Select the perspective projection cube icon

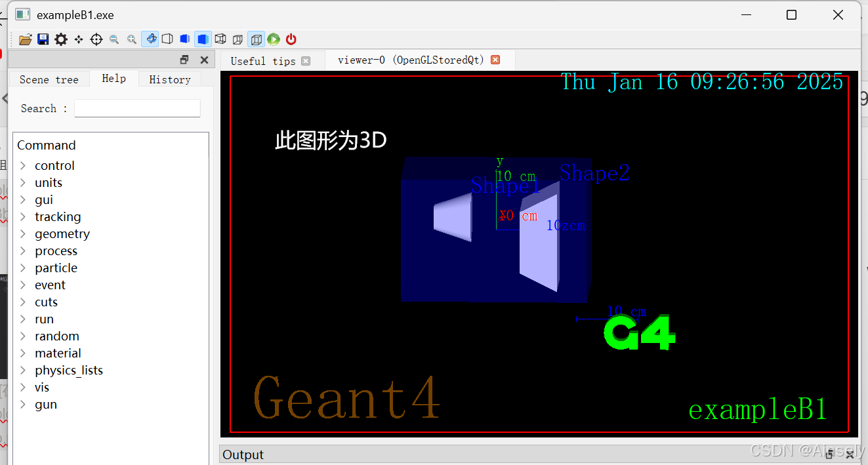(238, 39)
